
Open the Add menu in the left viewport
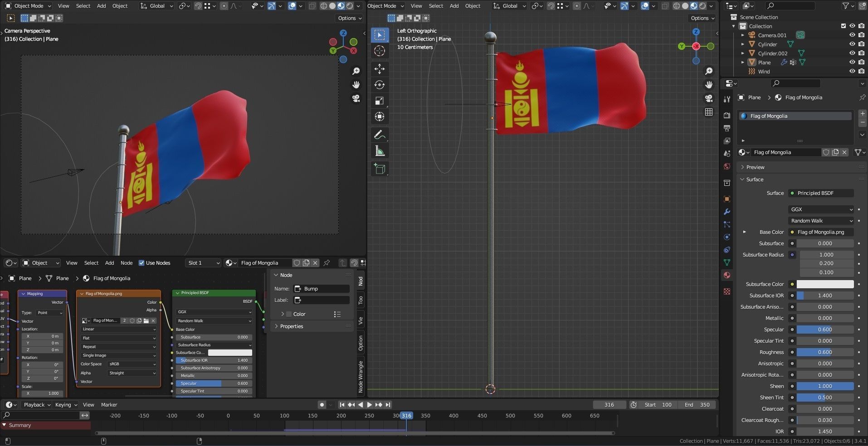point(102,6)
